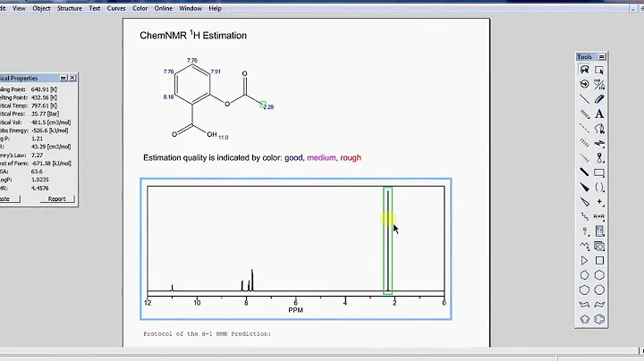This screenshot has height=361, width=644.
Task: Close the Chemical Properties panel
Action: [72, 78]
